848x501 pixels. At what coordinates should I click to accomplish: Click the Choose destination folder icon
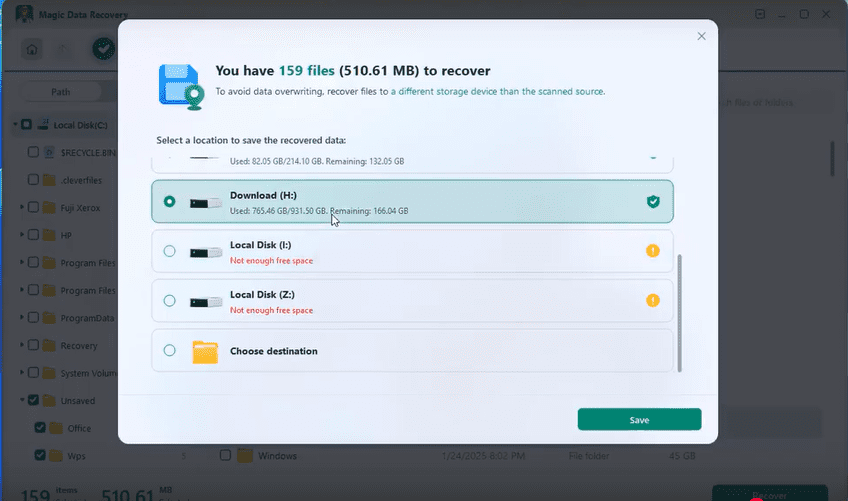click(x=205, y=352)
